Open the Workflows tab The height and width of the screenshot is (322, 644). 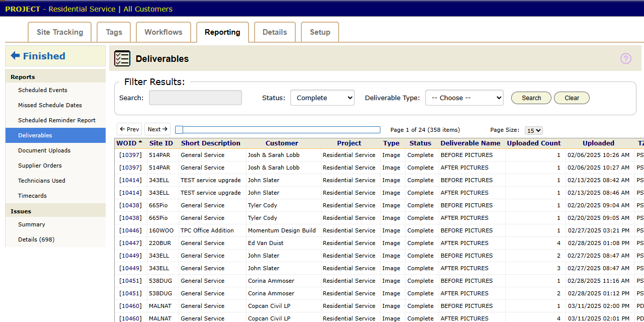tap(164, 32)
